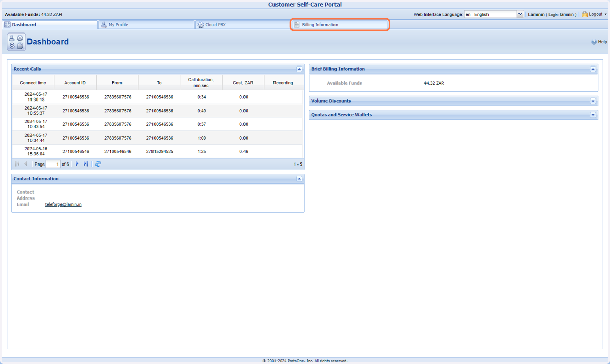Image resolution: width=610 pixels, height=364 pixels.
Task: Click the Customer Self-Care Portal title
Action: [x=305, y=5]
